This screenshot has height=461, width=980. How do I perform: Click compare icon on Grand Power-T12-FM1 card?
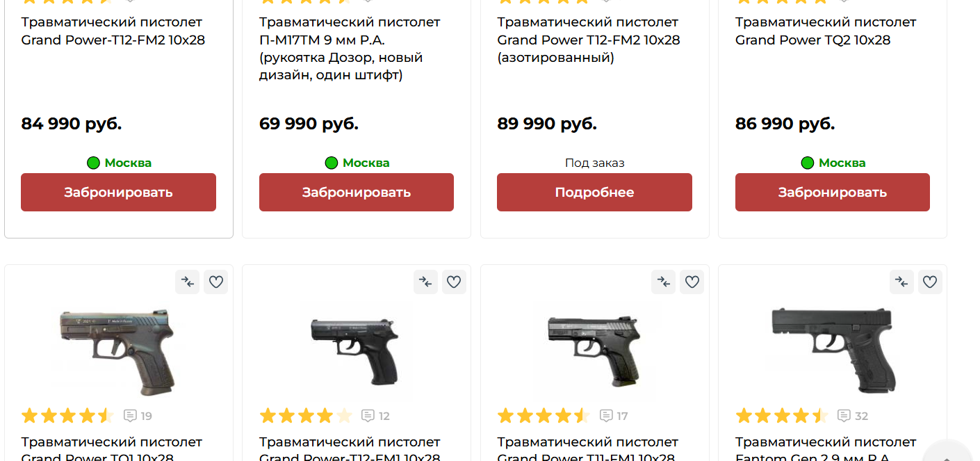tap(425, 282)
